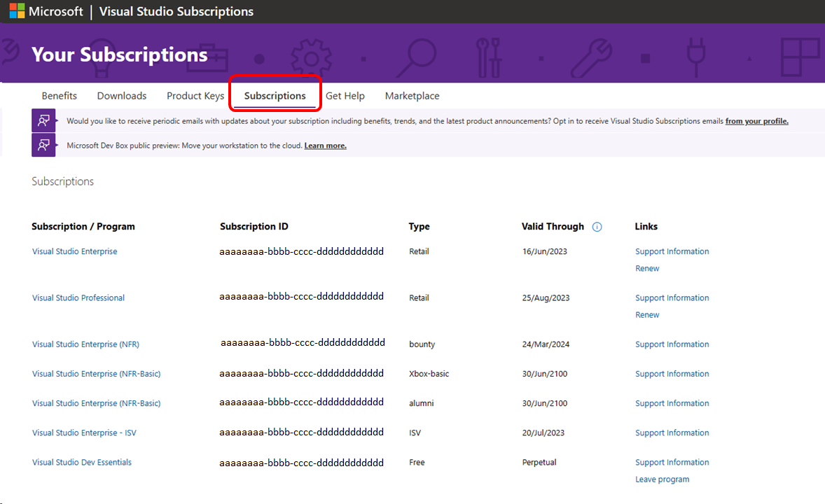Select subscription ID in the ISV row

(x=301, y=432)
